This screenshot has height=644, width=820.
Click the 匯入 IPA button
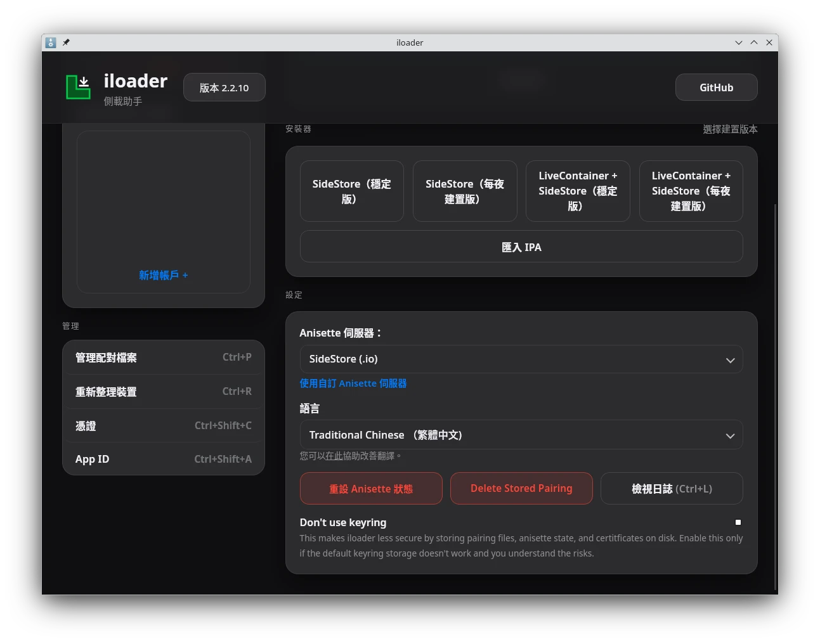pyautogui.click(x=521, y=247)
